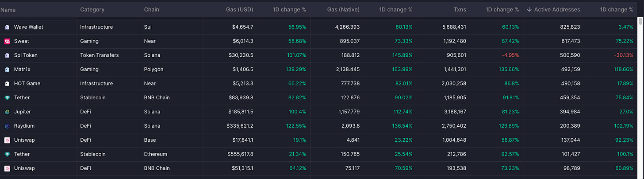The height and width of the screenshot is (179, 644).
Task: Select the $335,621.2 gas value
Action: point(240,126)
